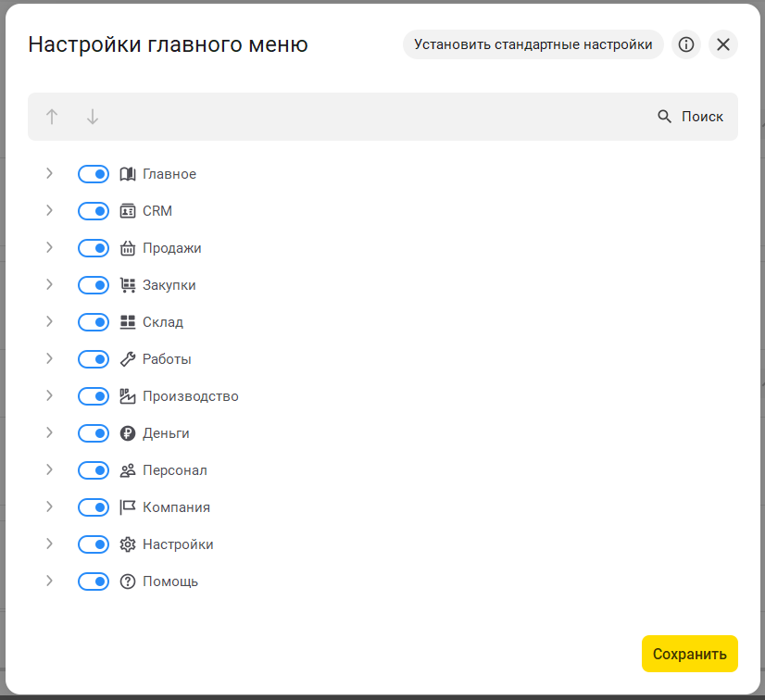Click the ruble coin icon beside Деньги
The width and height of the screenshot is (765, 700).
(128, 433)
